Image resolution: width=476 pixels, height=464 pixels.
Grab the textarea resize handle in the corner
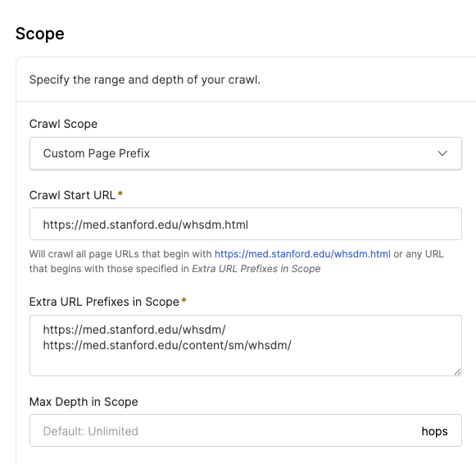coord(457,371)
